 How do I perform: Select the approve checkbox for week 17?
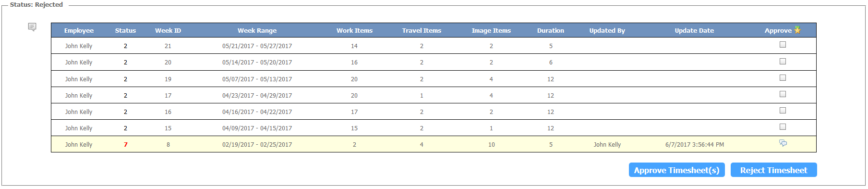[783, 94]
